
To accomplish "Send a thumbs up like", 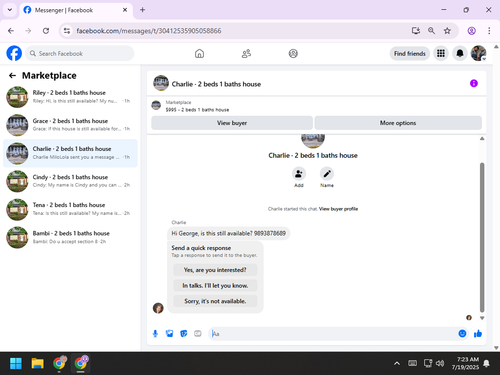I will click(x=478, y=333).
